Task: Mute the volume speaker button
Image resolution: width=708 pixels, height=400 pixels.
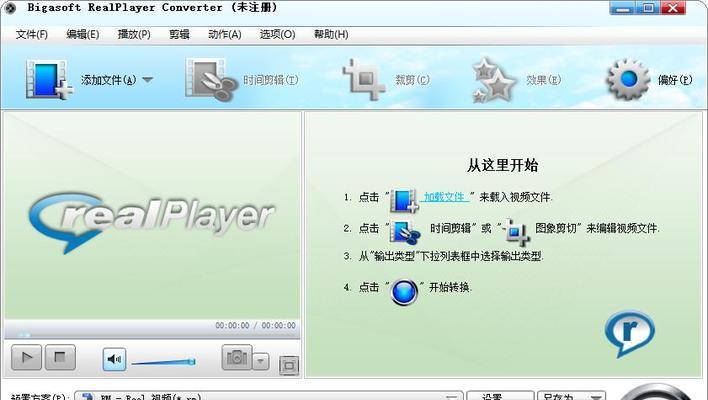Action: 114,359
